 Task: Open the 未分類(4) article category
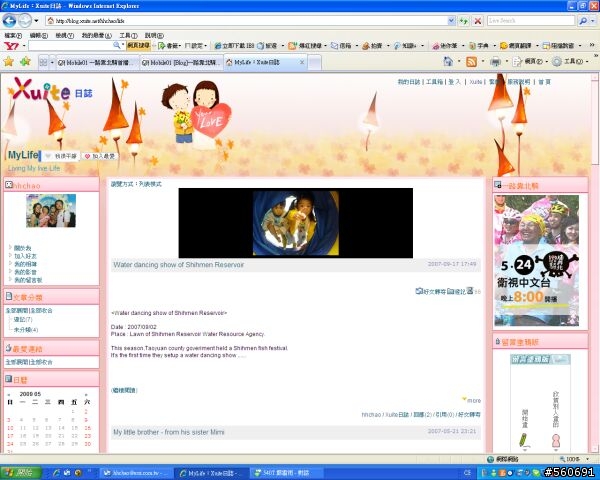pos(26,330)
